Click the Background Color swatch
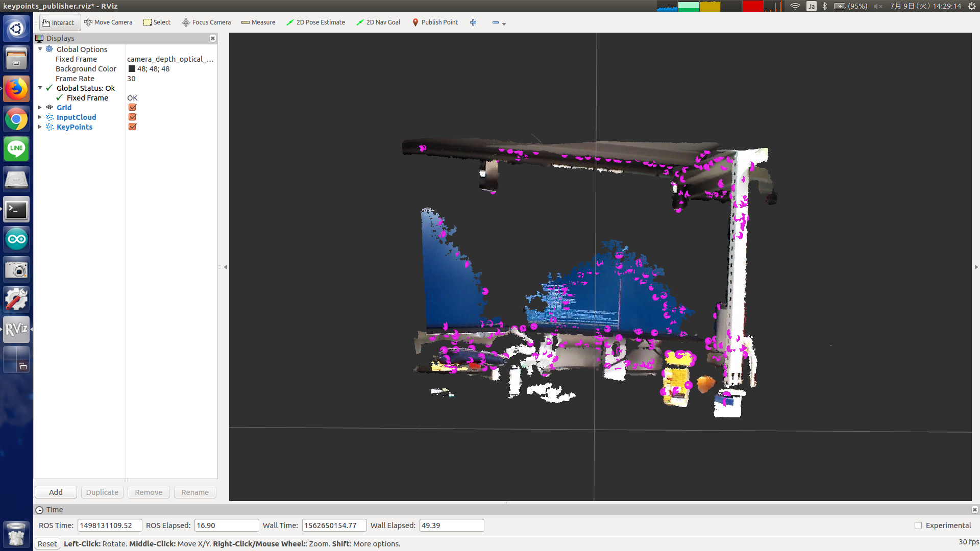Image resolution: width=980 pixels, height=551 pixels. point(132,69)
